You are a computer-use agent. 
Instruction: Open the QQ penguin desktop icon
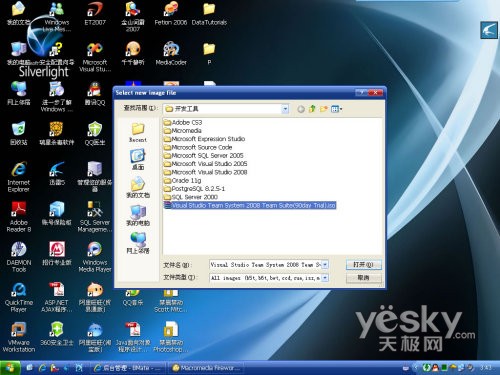point(95,94)
